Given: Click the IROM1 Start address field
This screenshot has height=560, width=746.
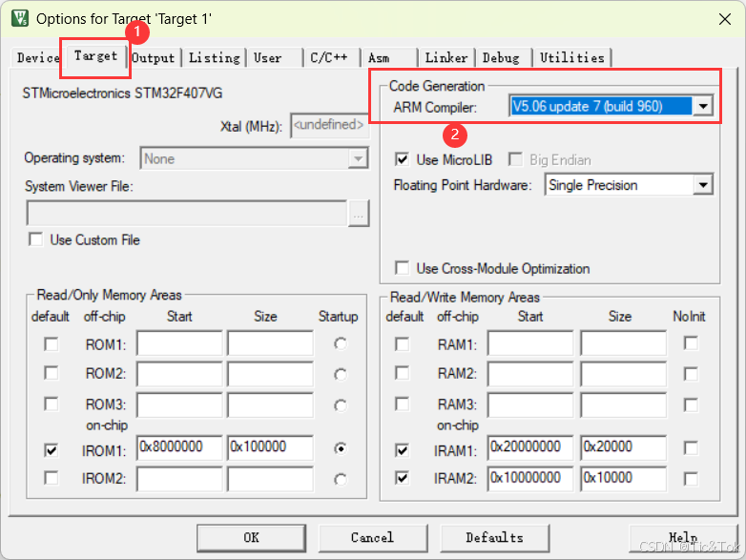Looking at the screenshot, I should pyautogui.click(x=179, y=447).
